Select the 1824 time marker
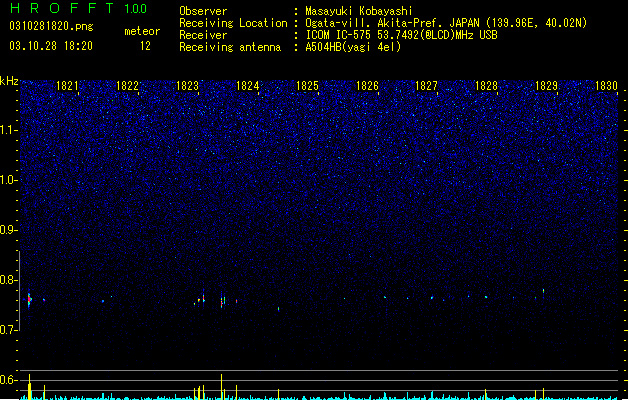The width and height of the screenshot is (629, 400). click(248, 86)
